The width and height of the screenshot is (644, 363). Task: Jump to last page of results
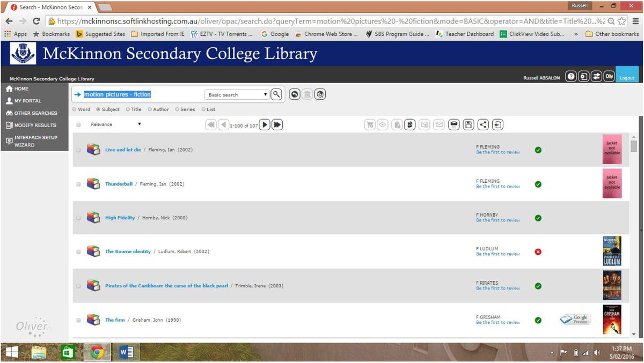[x=277, y=125]
